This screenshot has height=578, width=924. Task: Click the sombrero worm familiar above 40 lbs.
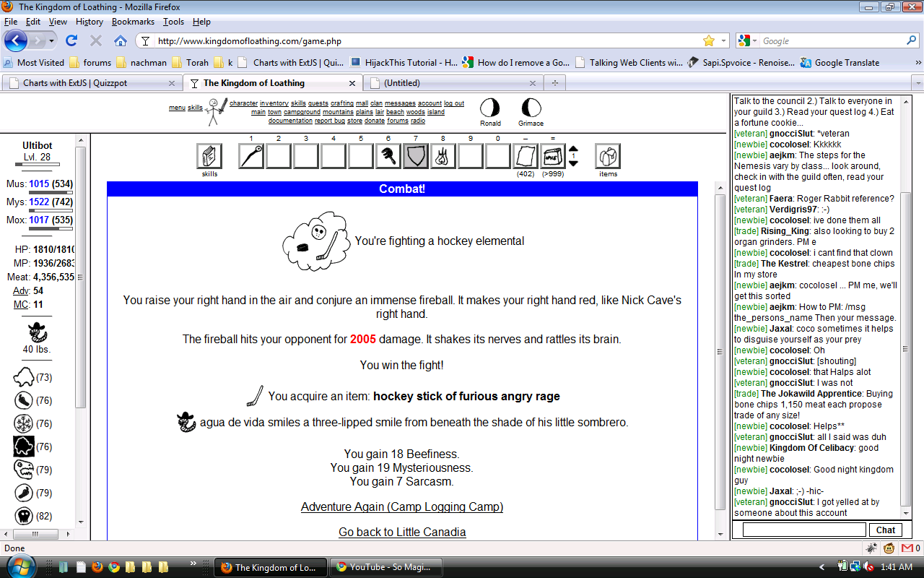point(37,332)
